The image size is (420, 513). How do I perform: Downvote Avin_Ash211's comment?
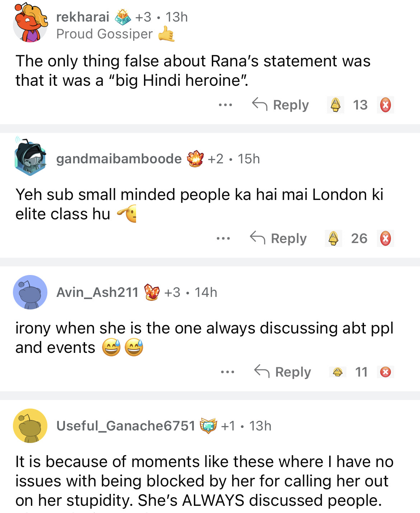[385, 372]
